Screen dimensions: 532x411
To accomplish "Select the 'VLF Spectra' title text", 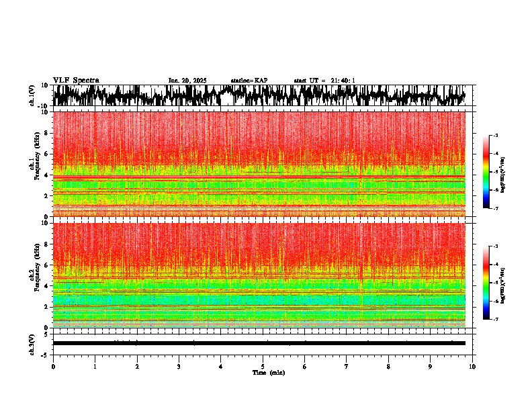I will pos(76,81).
